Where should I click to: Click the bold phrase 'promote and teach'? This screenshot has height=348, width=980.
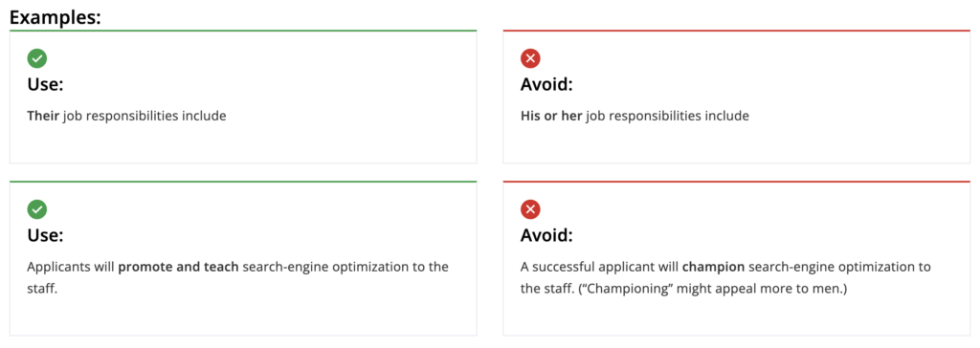pyautogui.click(x=178, y=267)
